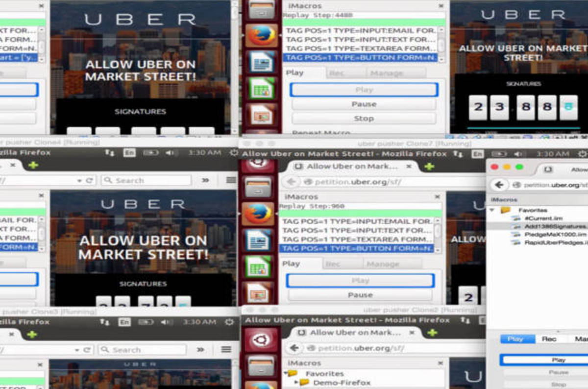Switch to Manage tab in Replay Step:4480 window

coord(387,73)
